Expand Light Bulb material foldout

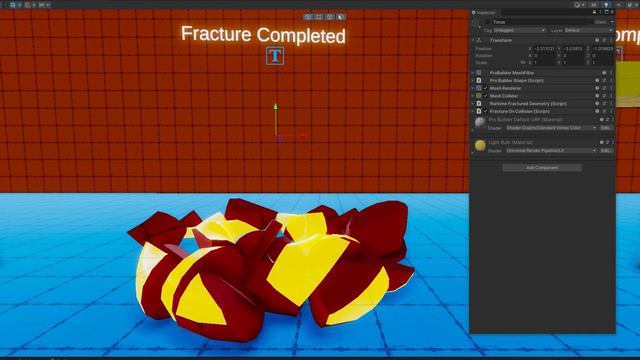click(473, 153)
